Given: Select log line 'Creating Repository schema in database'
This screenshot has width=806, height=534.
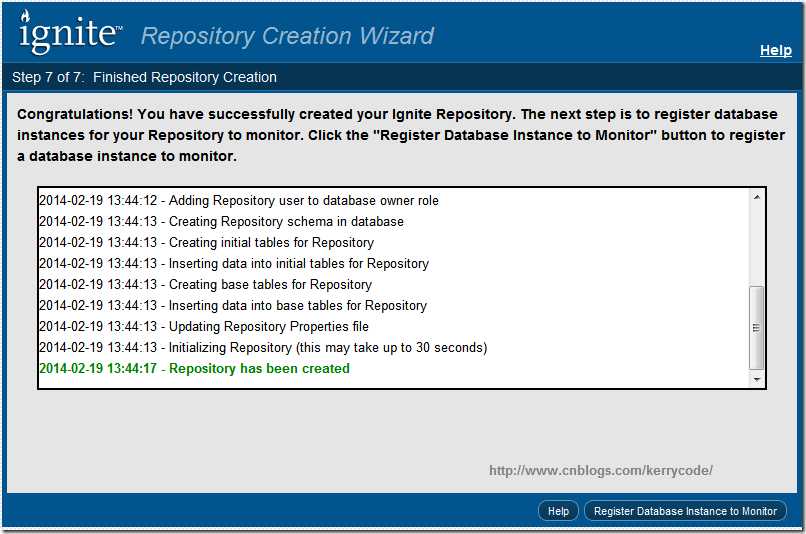Looking at the screenshot, I should tap(222, 222).
